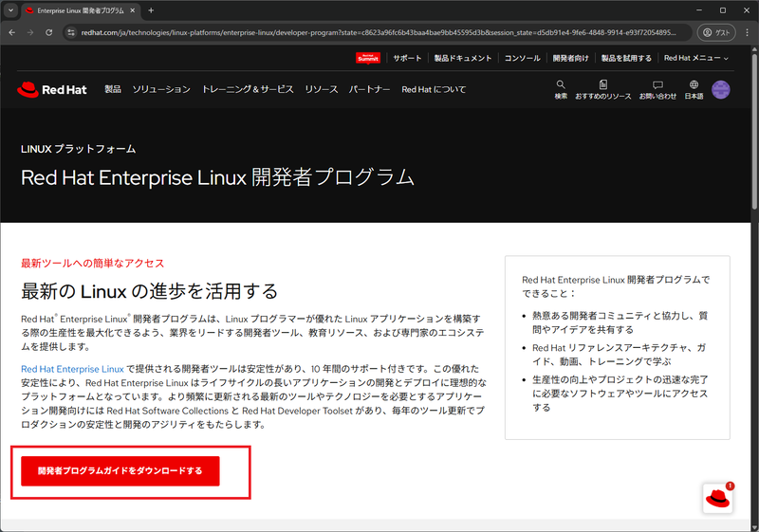759x532 pixels.
Task: Click the LINUX プラットフォーム label
Action: pyautogui.click(x=78, y=149)
